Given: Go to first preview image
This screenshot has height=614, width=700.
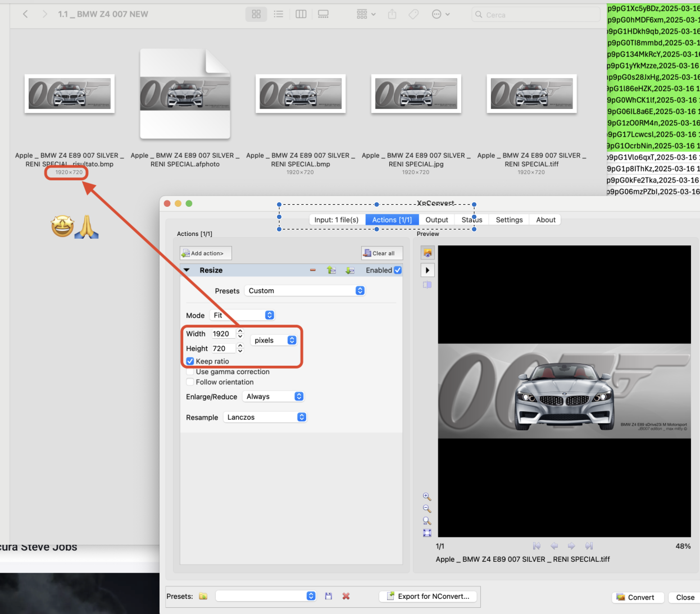Looking at the screenshot, I should click(537, 546).
